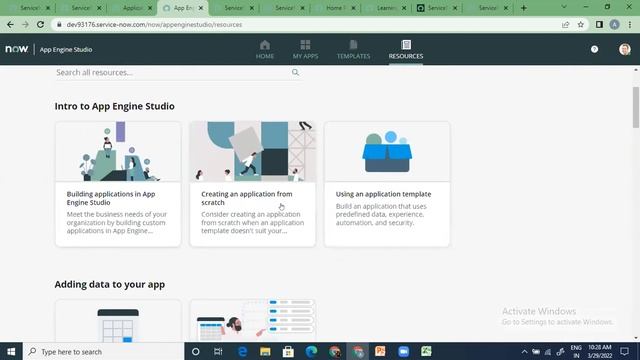Open Cortana circle icon on taskbar
This screenshot has width=640, height=360.
click(x=196, y=351)
